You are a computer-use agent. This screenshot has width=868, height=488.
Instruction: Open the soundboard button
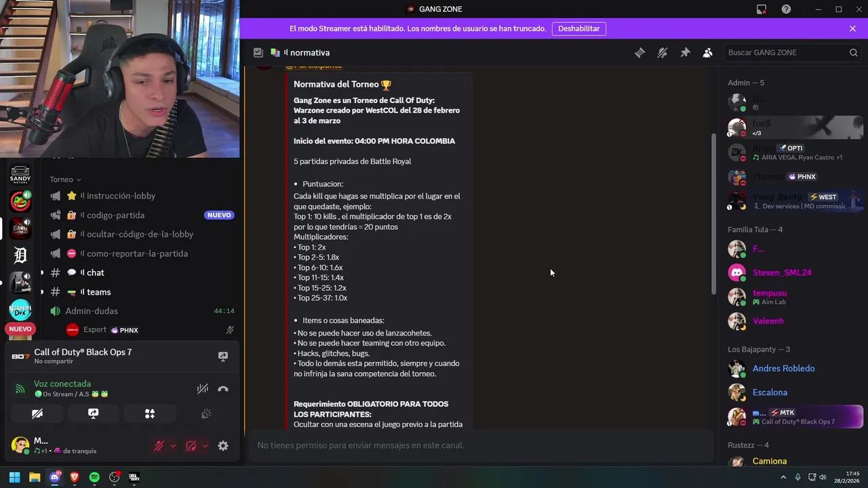point(206,413)
